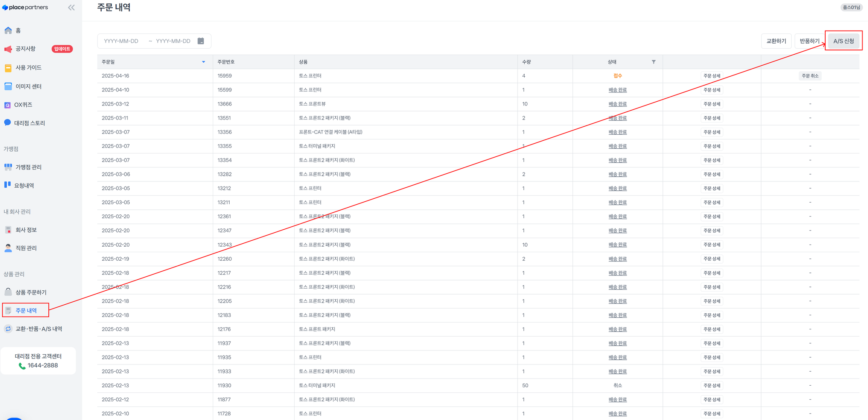The height and width of the screenshot is (420, 868).
Task: Click the 회사 정보 icon
Action: [8, 230]
